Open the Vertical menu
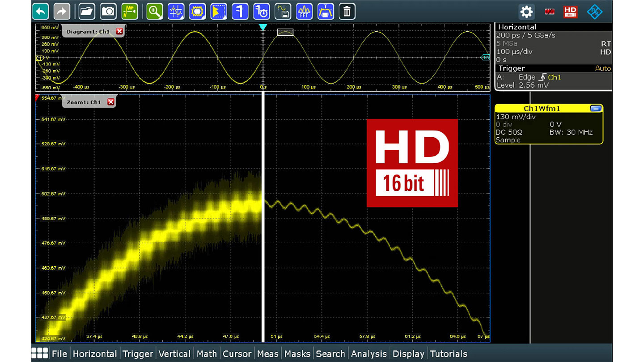 coord(174,354)
